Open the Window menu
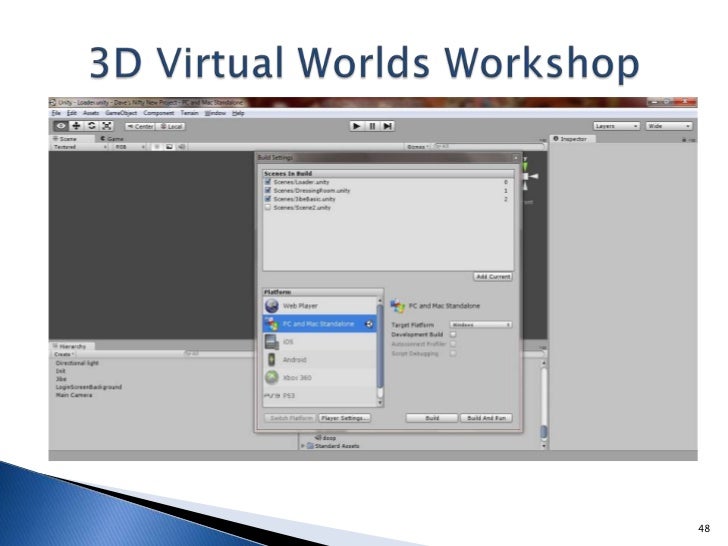 [215, 113]
